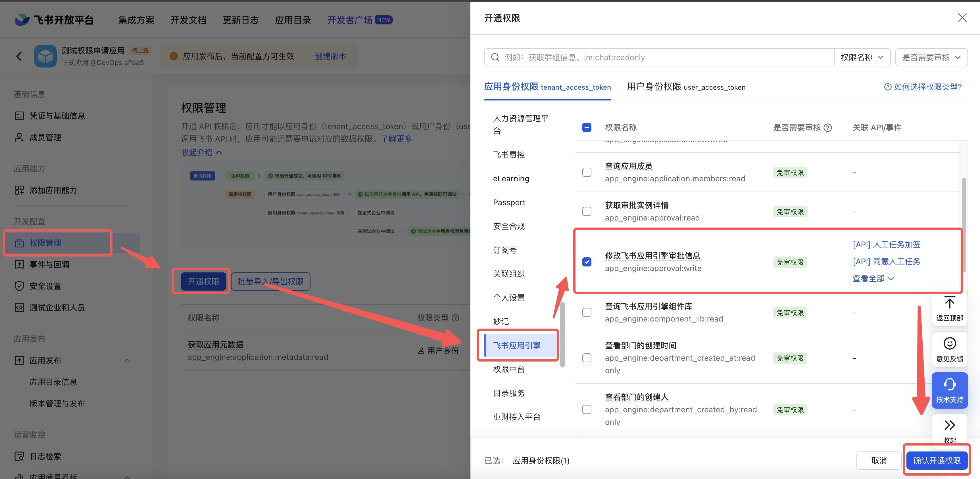
Task: Open the [API] 同意人工任务 link
Action: pos(887,262)
